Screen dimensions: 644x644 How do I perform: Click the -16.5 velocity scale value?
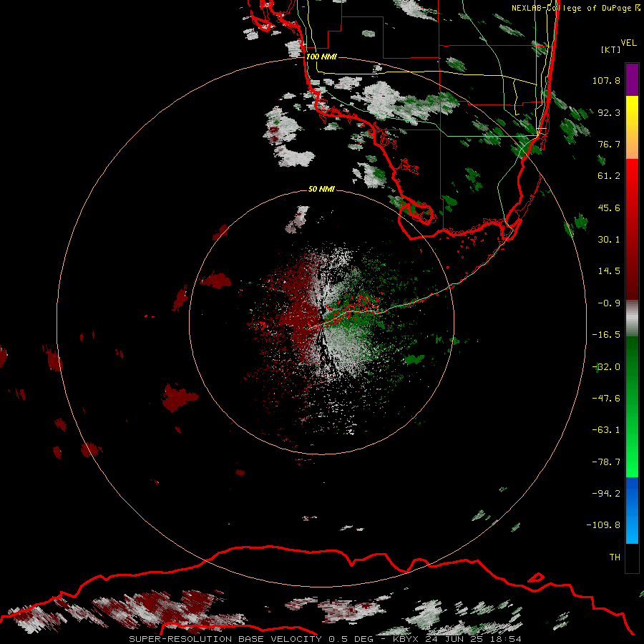tap(606, 335)
